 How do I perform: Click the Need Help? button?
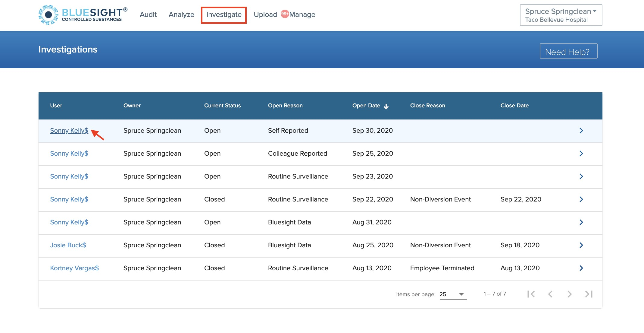(x=568, y=52)
